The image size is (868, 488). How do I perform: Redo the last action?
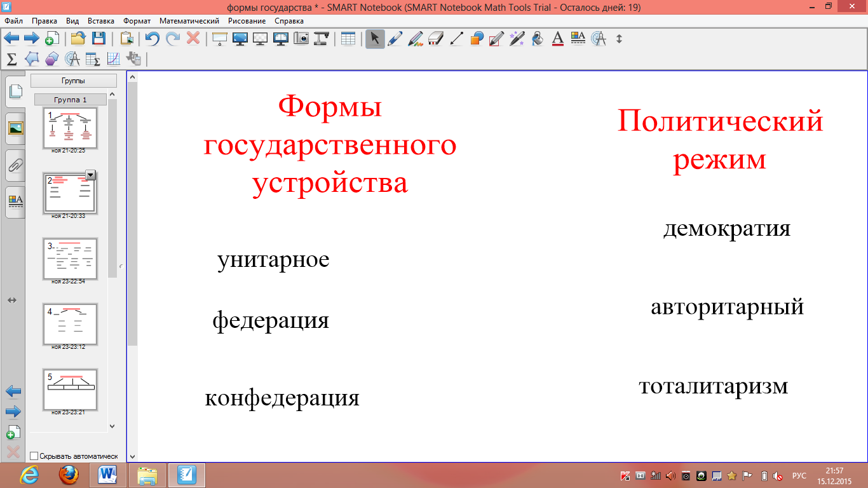click(173, 38)
